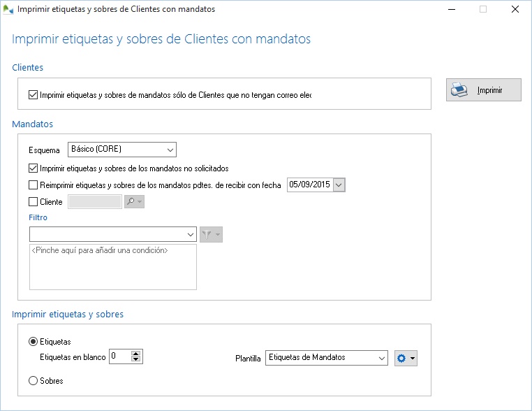Click the application icon in title bar

point(8,10)
